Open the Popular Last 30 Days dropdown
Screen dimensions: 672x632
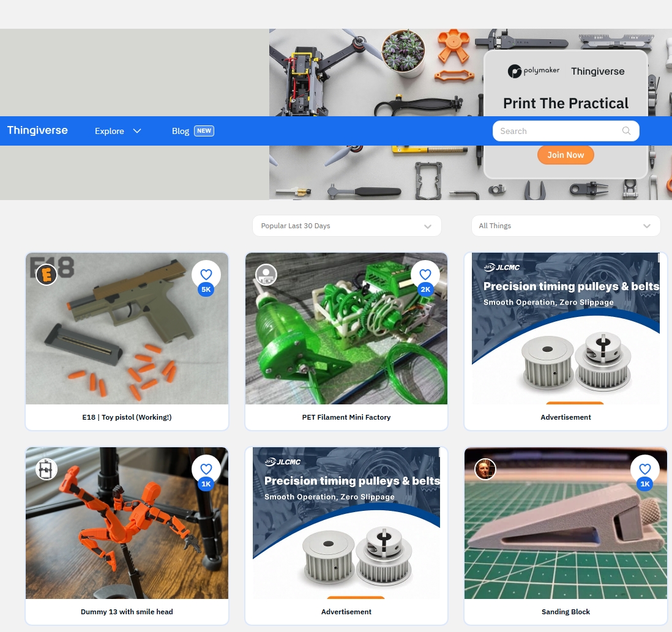coord(347,226)
